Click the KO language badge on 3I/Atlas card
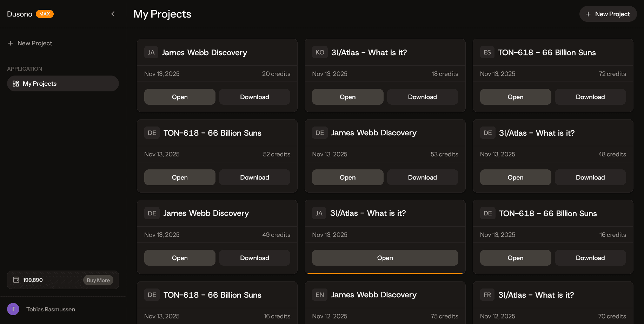Viewport: 644px width, 324px height. coord(319,52)
